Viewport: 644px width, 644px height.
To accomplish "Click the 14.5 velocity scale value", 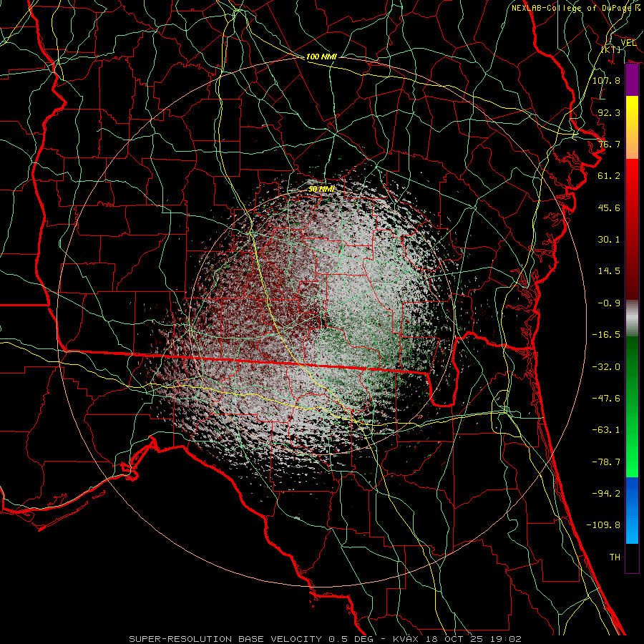I will [x=609, y=271].
